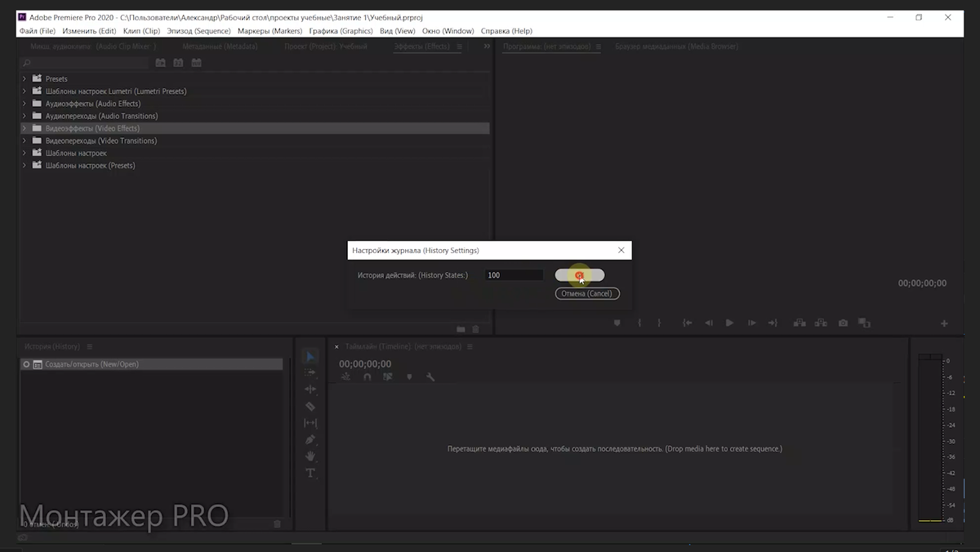Step forward one frame in Program monitor
This screenshot has height=552, width=980.
pos(751,323)
